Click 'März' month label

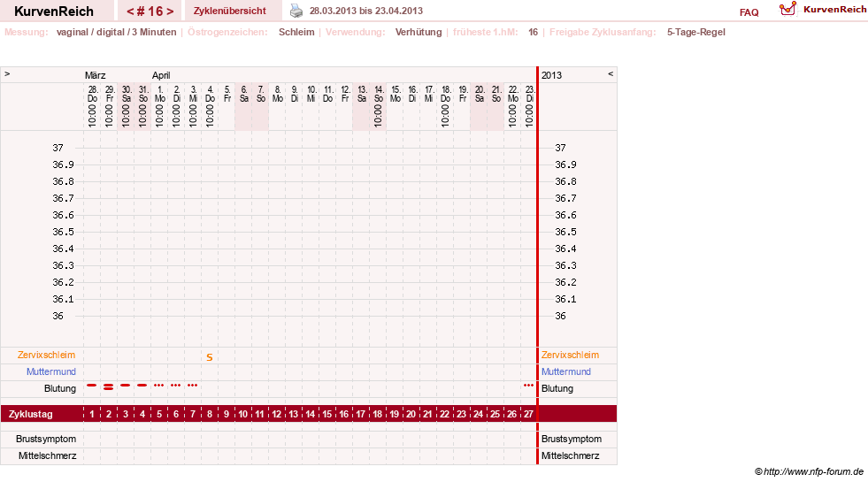96,74
